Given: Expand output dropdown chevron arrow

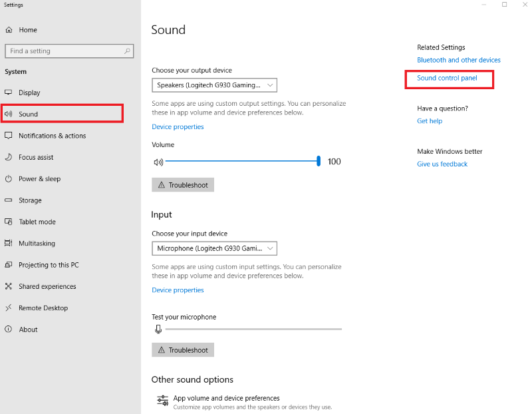Looking at the screenshot, I should (x=270, y=85).
